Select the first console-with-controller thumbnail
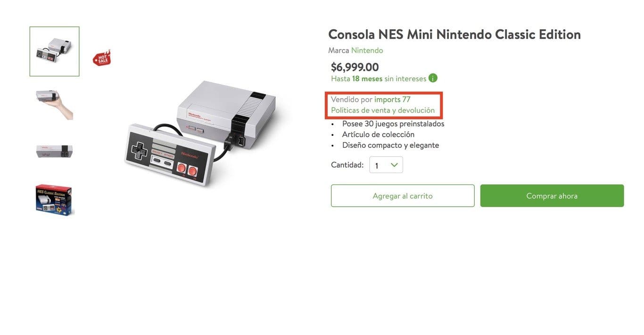The width and height of the screenshot is (644, 335). [55, 51]
